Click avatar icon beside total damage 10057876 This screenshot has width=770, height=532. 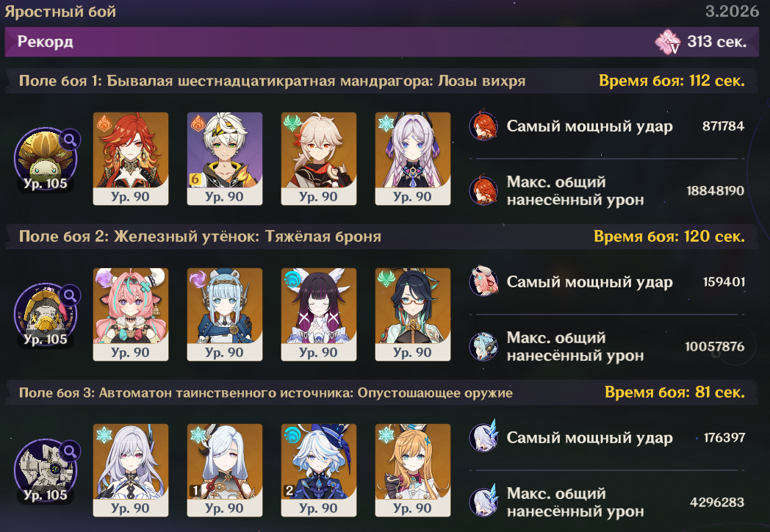tap(483, 346)
